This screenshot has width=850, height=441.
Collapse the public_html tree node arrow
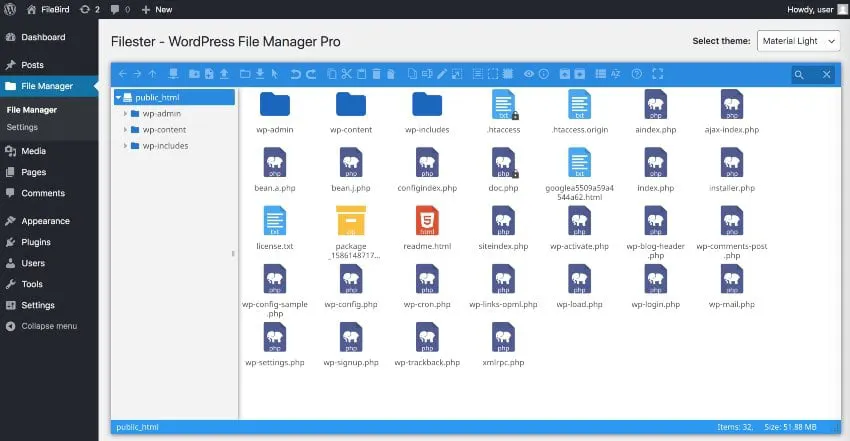(x=118, y=98)
